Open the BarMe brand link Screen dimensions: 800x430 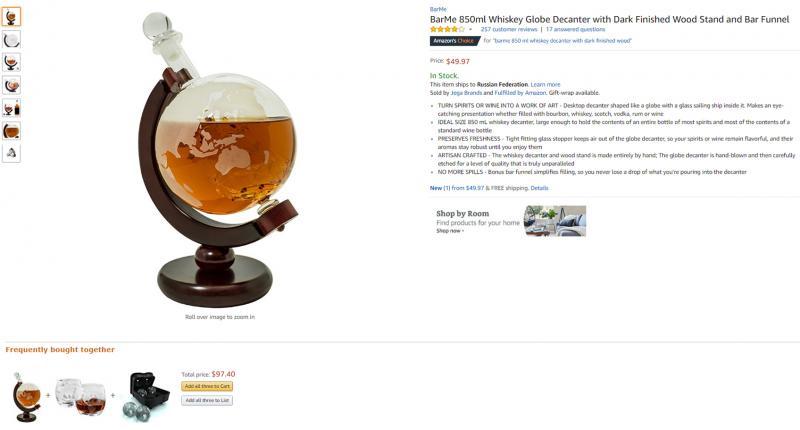(x=438, y=9)
